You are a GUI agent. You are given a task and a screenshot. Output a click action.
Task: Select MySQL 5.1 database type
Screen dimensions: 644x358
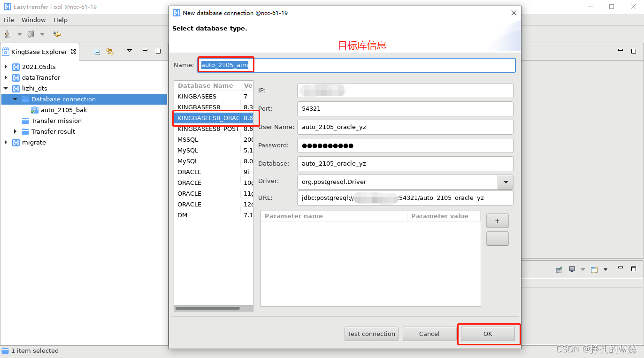[214, 150]
